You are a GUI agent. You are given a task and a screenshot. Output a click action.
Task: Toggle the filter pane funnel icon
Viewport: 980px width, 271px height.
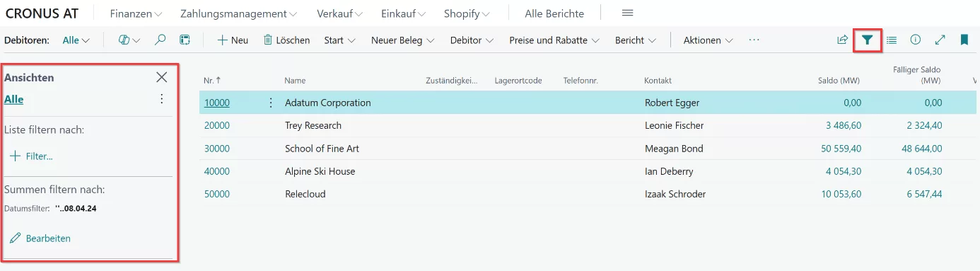click(868, 40)
